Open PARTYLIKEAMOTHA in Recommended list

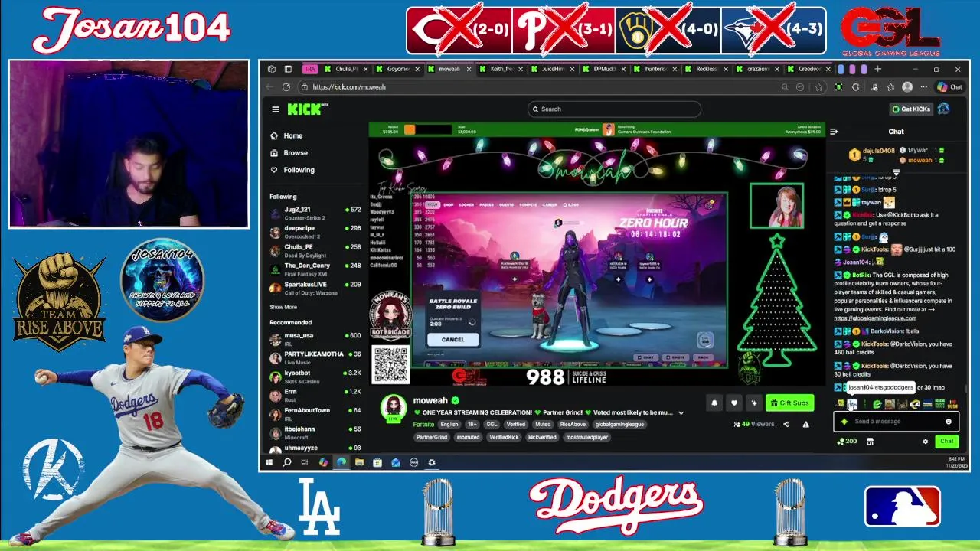(315, 357)
